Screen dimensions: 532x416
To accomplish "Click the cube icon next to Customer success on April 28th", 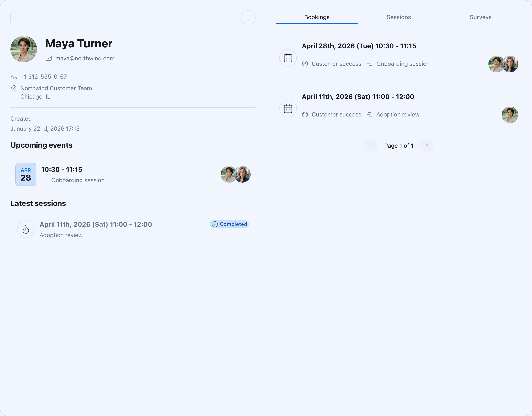I will [x=305, y=64].
